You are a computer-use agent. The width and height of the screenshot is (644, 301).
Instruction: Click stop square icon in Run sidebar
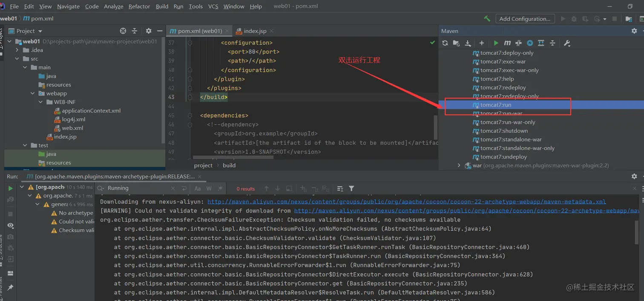(x=11, y=214)
